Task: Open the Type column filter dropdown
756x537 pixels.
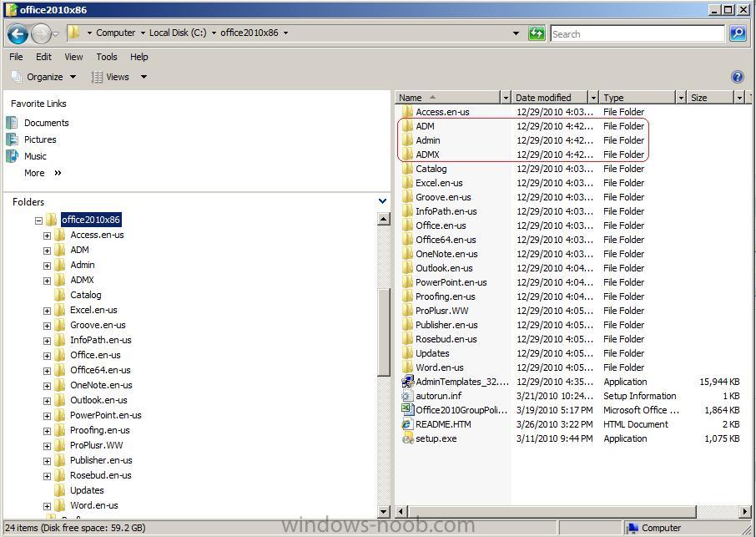Action: (681, 98)
